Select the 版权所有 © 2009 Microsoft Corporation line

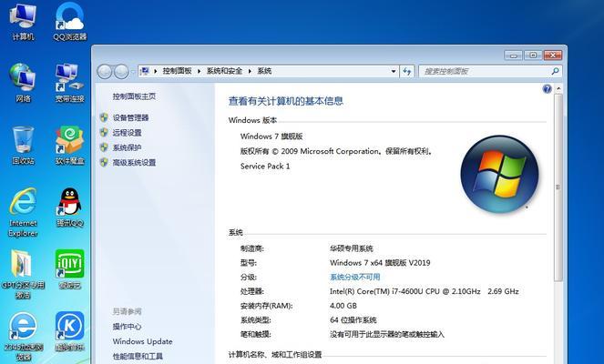pos(336,151)
